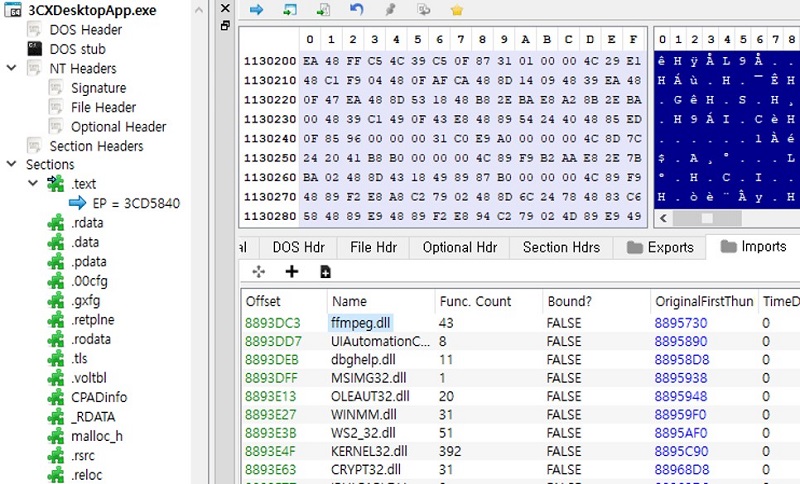Click the move crosshair icon in Imports
The height and width of the screenshot is (484, 800).
tap(259, 271)
